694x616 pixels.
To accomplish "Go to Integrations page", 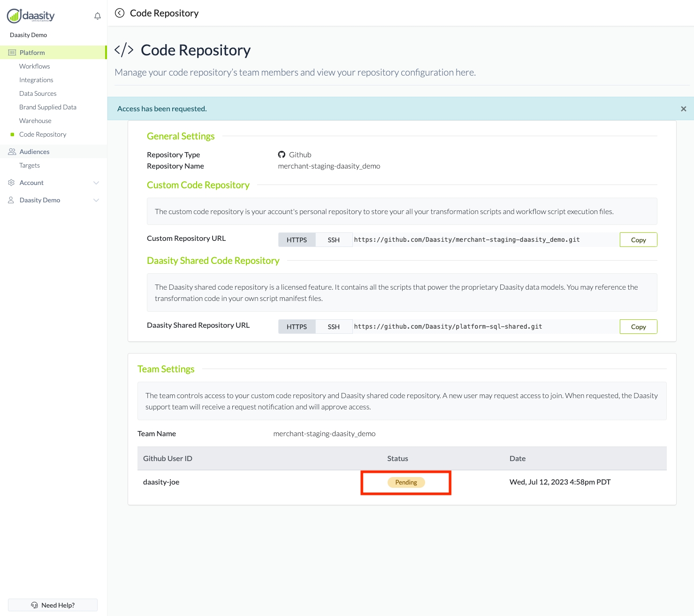I will (x=36, y=80).
